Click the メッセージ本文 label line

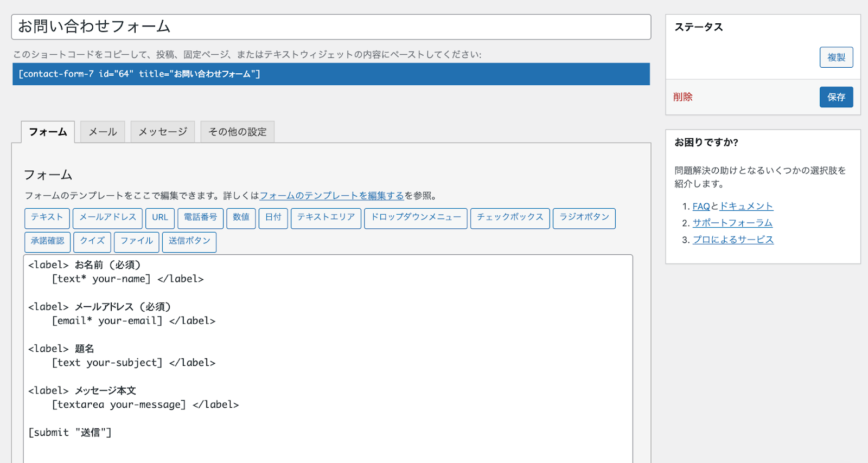click(x=82, y=390)
